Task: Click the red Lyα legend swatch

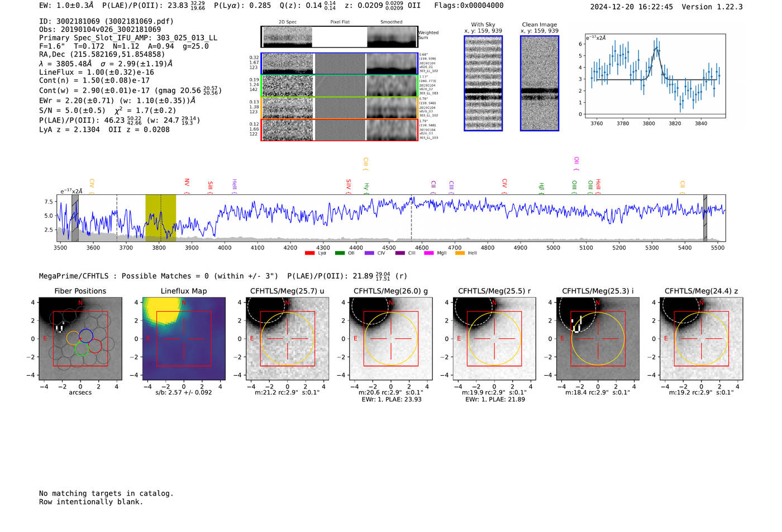Action: click(x=309, y=253)
